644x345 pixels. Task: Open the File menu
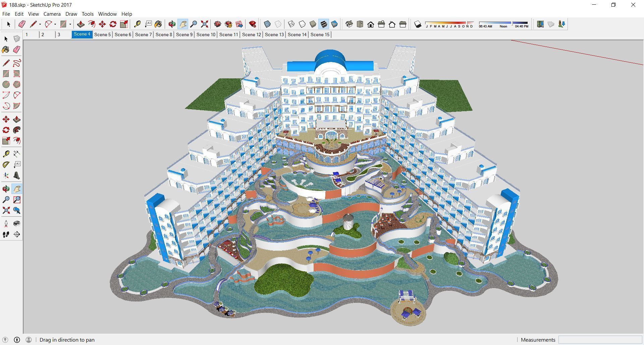pyautogui.click(x=6, y=14)
